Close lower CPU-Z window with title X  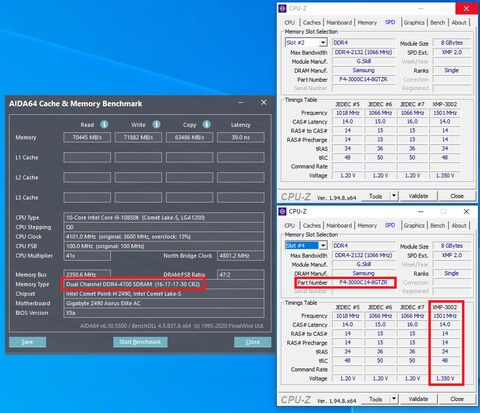click(x=466, y=211)
